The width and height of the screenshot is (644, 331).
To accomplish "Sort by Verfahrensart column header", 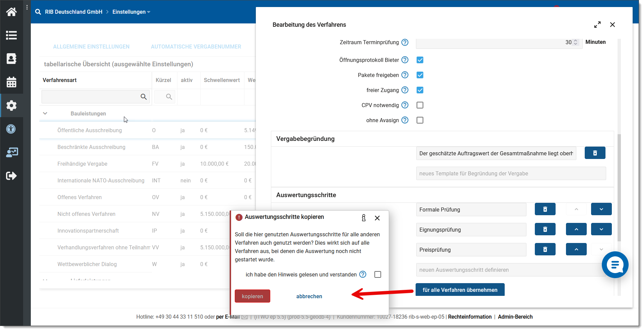I will click(60, 80).
